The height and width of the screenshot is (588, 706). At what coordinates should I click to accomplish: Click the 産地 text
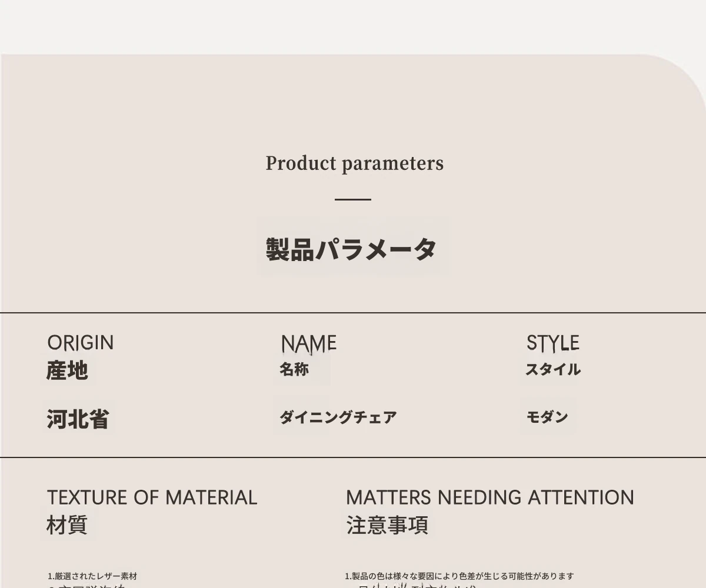click(67, 370)
